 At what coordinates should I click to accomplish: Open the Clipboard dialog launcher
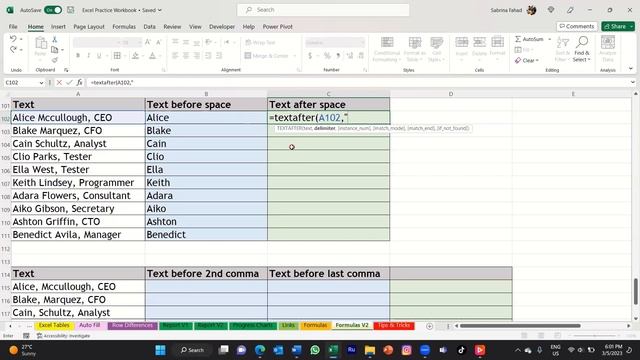[66, 70]
